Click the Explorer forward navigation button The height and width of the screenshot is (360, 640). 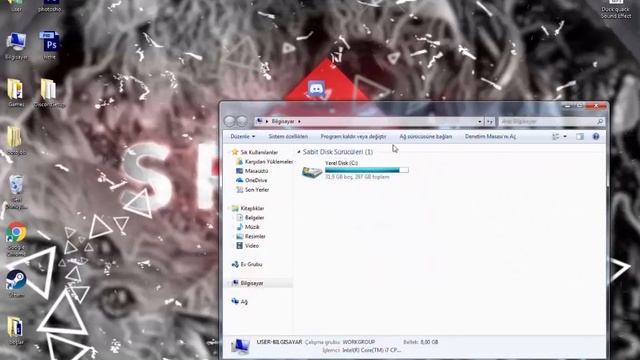pyautogui.click(x=242, y=121)
